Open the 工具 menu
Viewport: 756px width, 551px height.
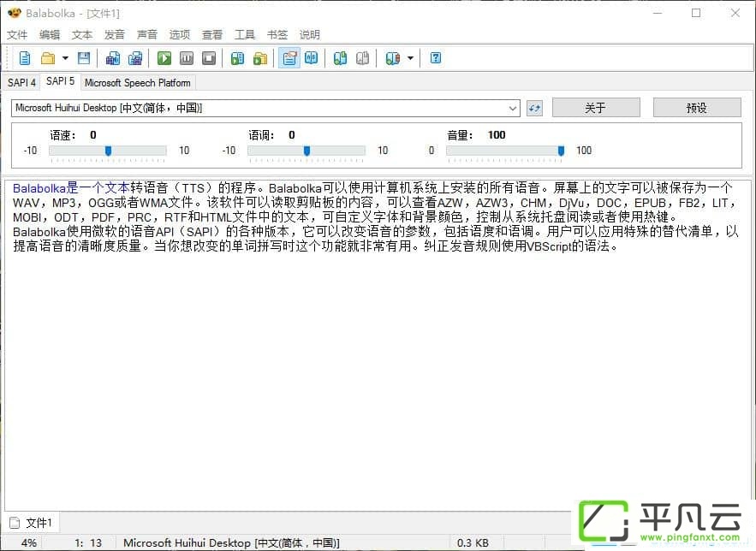pos(245,35)
